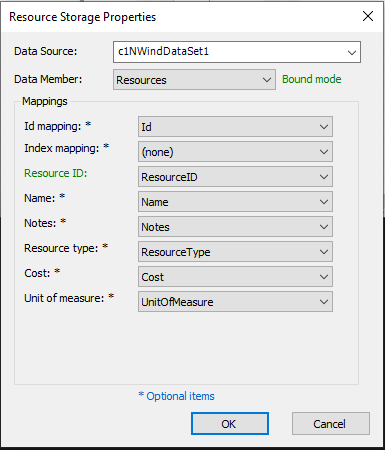Open the Resource ID mapping dropdown

point(235,177)
